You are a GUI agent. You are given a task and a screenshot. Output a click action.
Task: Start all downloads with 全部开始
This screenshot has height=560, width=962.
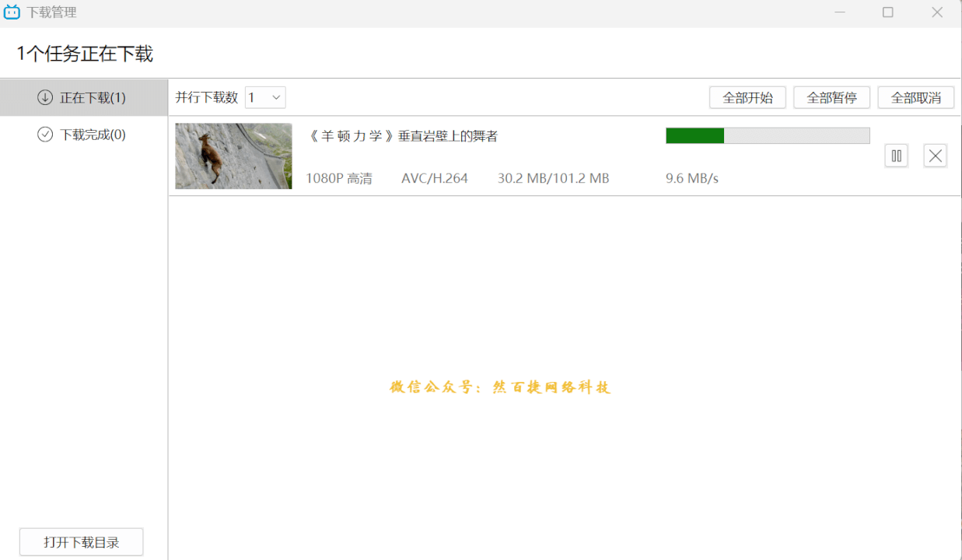point(747,97)
